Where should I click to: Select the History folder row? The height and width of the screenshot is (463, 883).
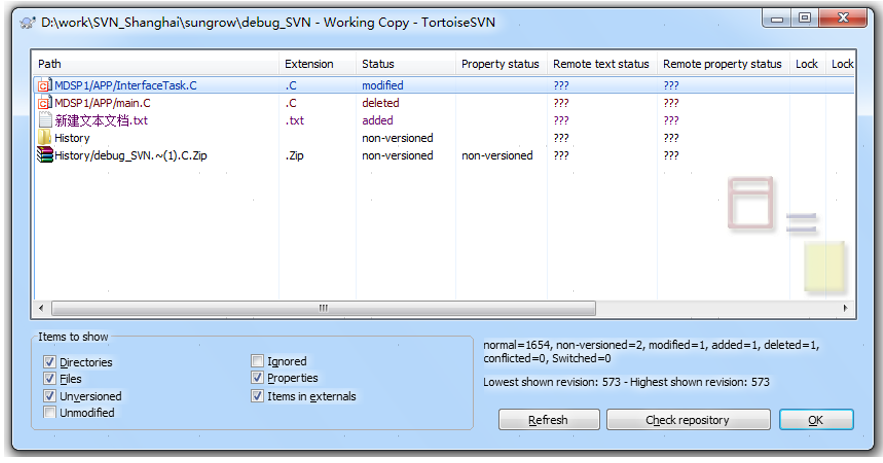[444, 138]
